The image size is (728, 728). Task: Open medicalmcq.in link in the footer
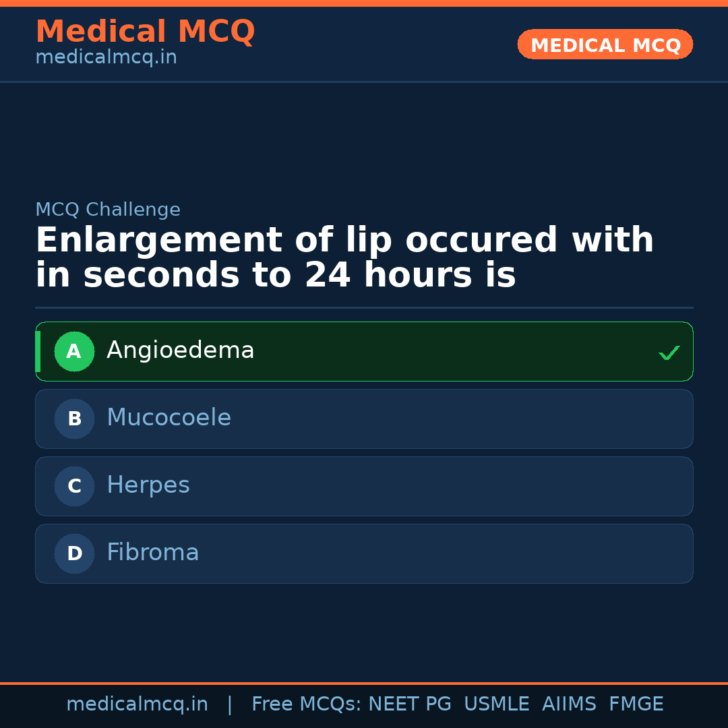pyautogui.click(x=137, y=704)
